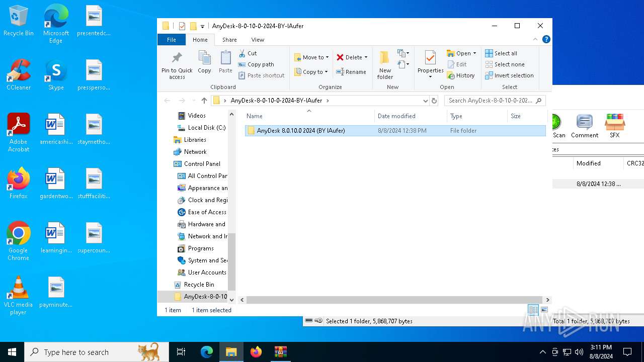Collapse the ribbon with the chevron
This screenshot has height=362, width=644.
coord(535,39)
